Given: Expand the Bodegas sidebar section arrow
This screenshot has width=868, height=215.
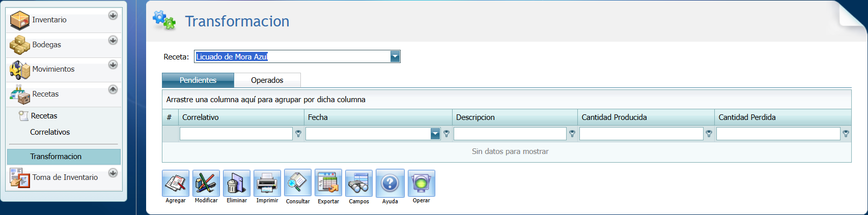Looking at the screenshot, I should click(x=113, y=40).
